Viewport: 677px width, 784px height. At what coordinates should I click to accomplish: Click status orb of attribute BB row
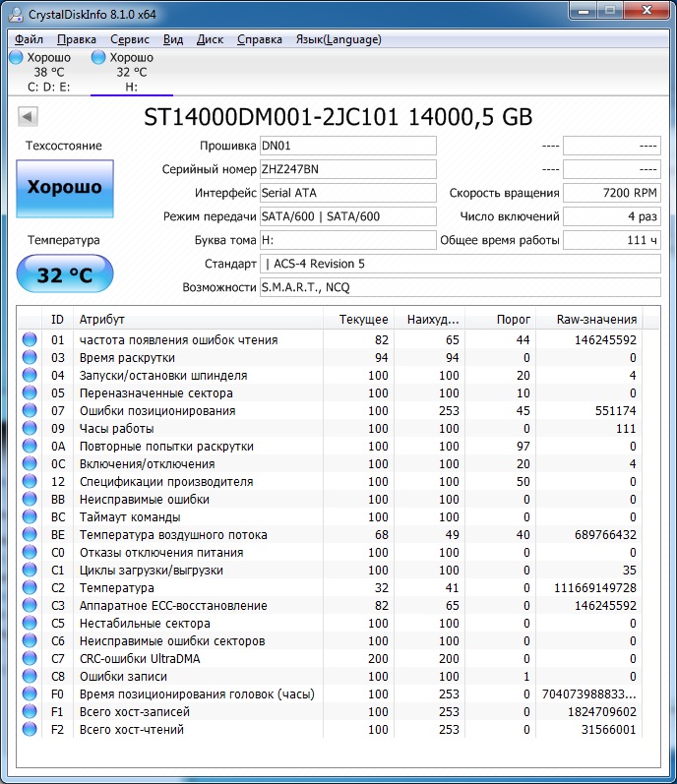30,499
